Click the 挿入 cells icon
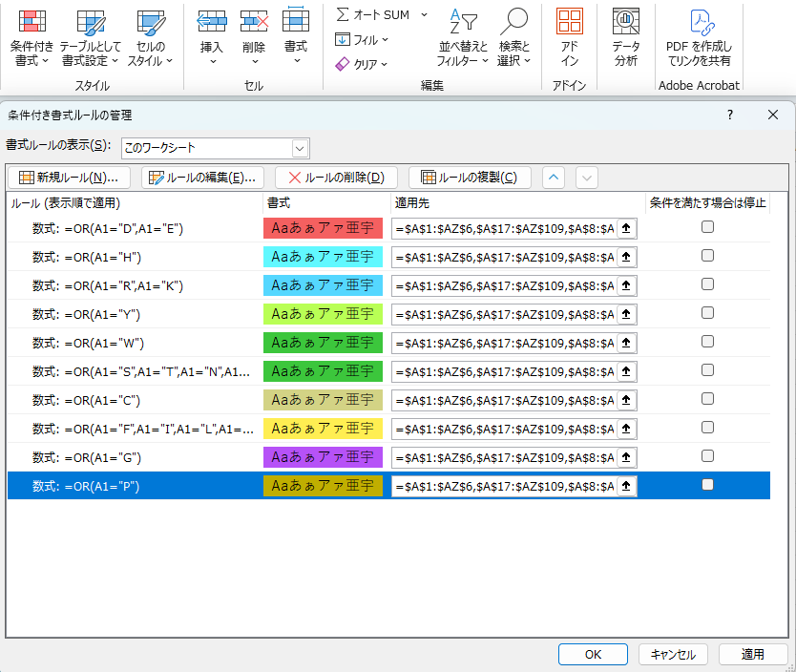The width and height of the screenshot is (796, 672). point(212,22)
